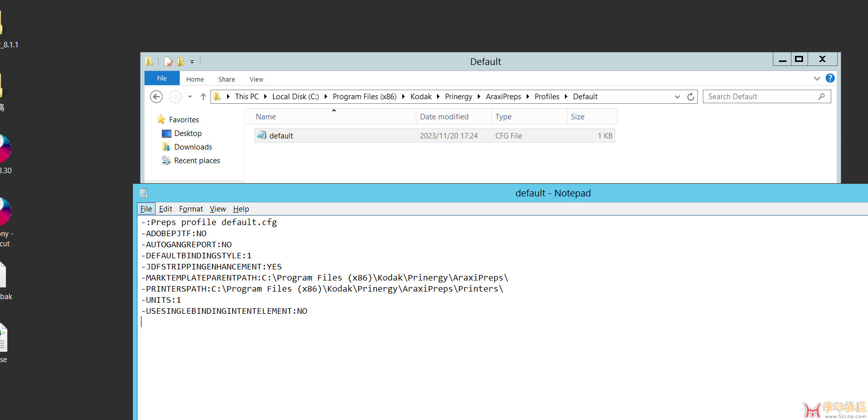Open Explorer help with the question mark
This screenshot has width=868, height=420.
[830, 79]
